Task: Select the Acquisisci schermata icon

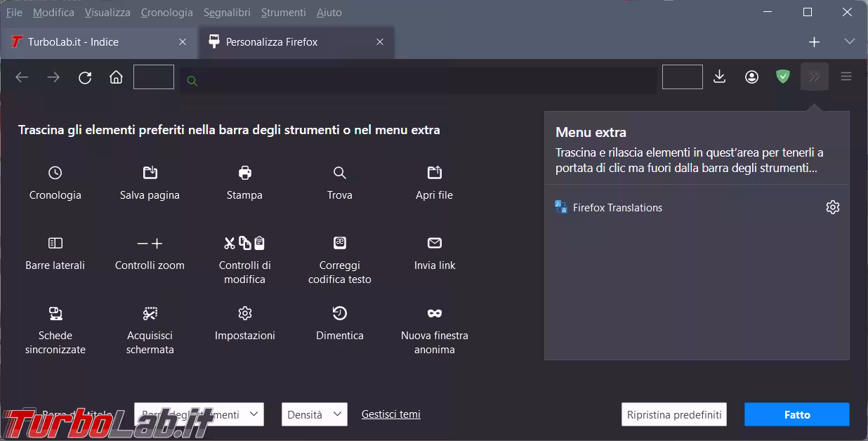Action: click(150, 313)
